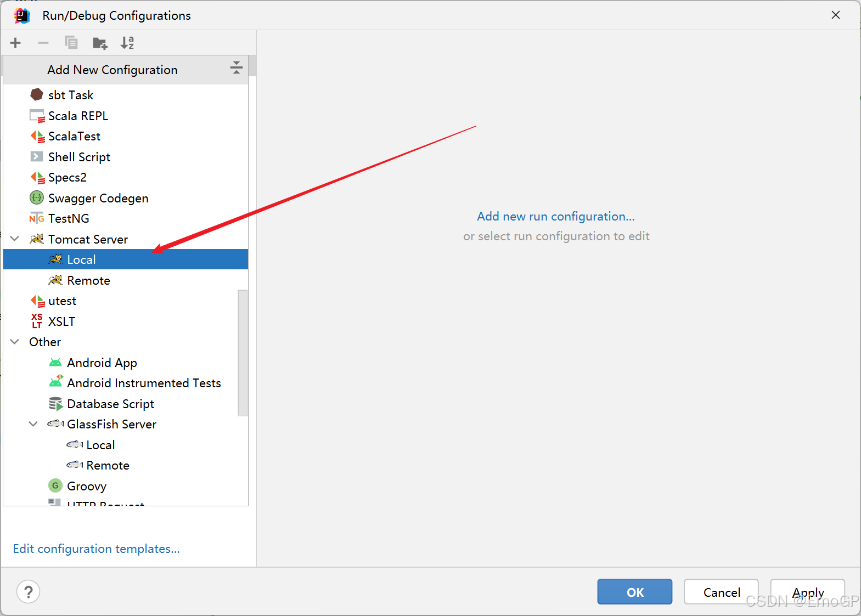Click the Remove Configuration minus icon

43,43
